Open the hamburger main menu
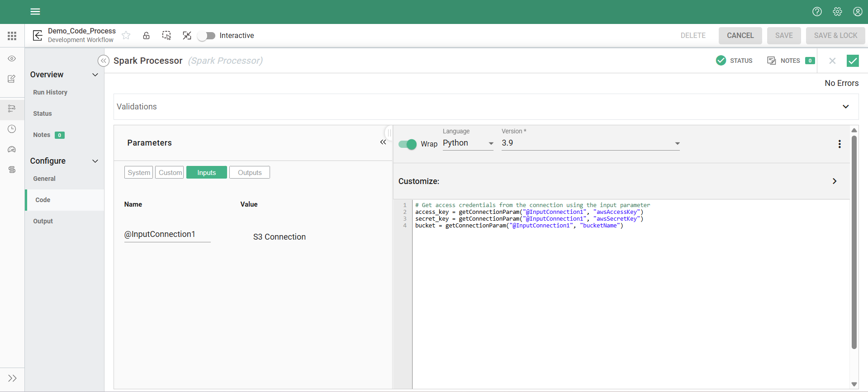 pyautogui.click(x=35, y=12)
